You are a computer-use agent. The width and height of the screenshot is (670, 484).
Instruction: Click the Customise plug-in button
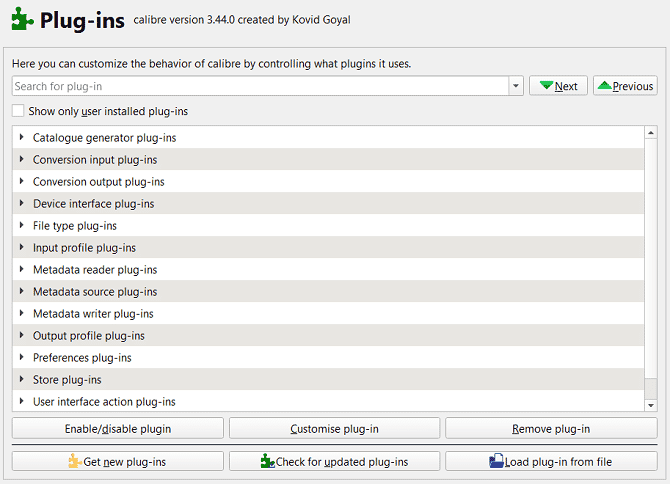pyautogui.click(x=334, y=429)
